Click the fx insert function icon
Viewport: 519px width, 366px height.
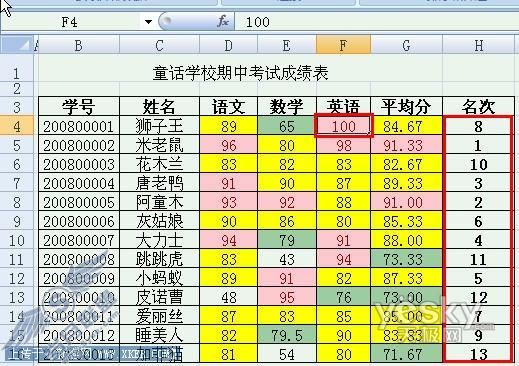223,22
